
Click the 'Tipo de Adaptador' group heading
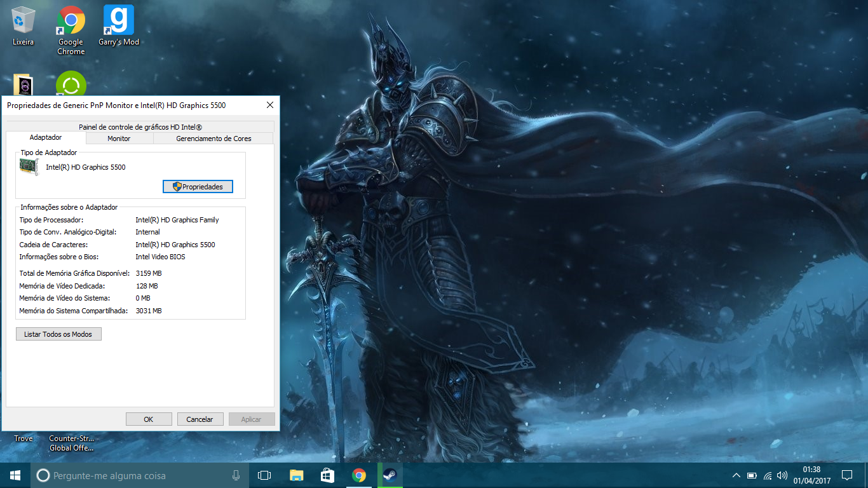(49, 152)
